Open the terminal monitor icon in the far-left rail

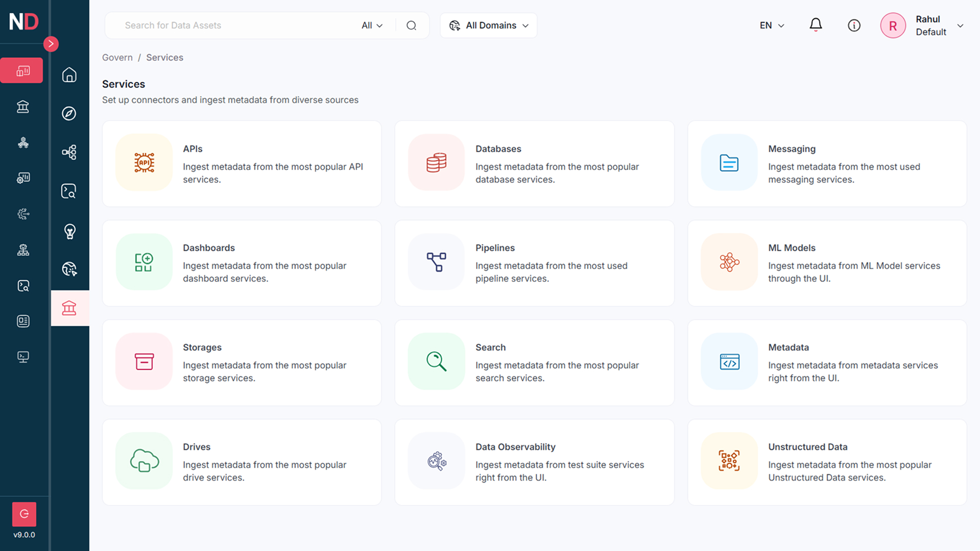(23, 357)
